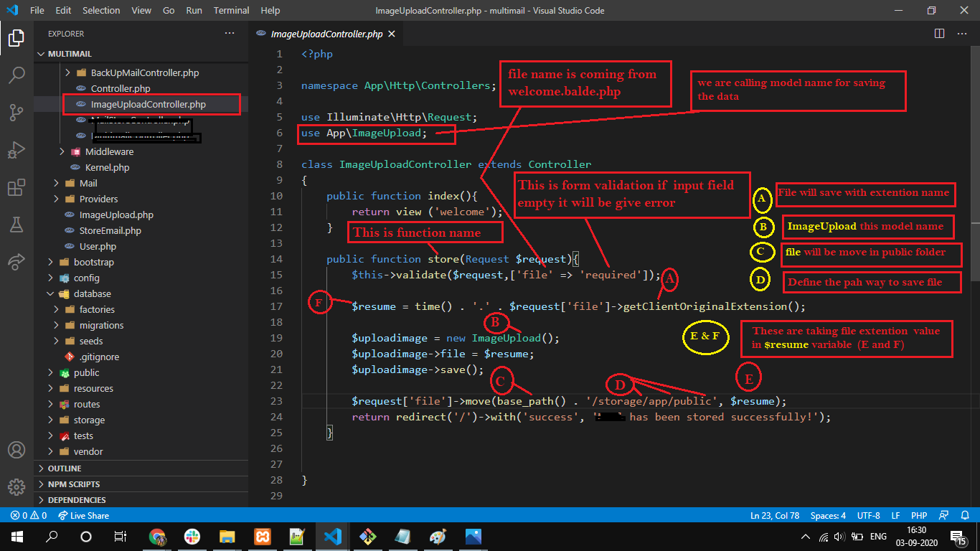This screenshot has width=980, height=551.
Task: Expand the NPM SCRIPTS section
Action: [x=73, y=484]
